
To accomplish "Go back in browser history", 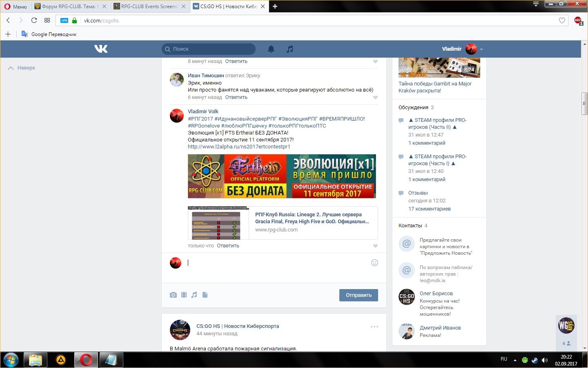I will click(8, 20).
